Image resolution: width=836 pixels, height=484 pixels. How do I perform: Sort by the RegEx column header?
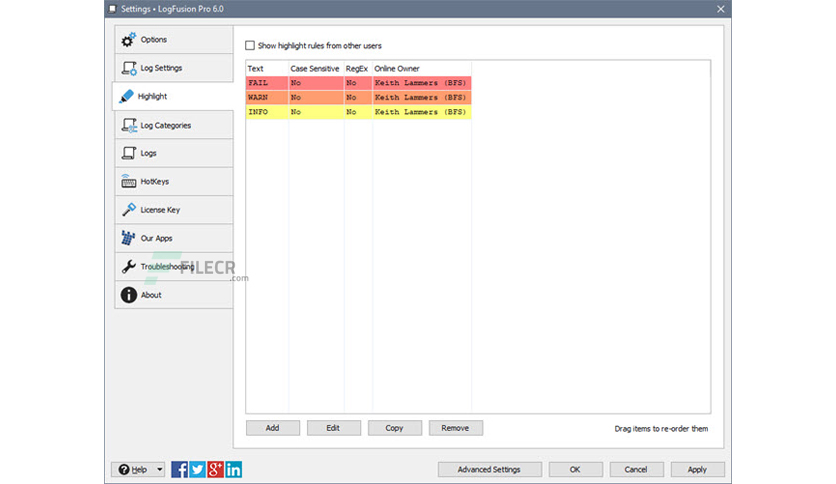pyautogui.click(x=358, y=69)
